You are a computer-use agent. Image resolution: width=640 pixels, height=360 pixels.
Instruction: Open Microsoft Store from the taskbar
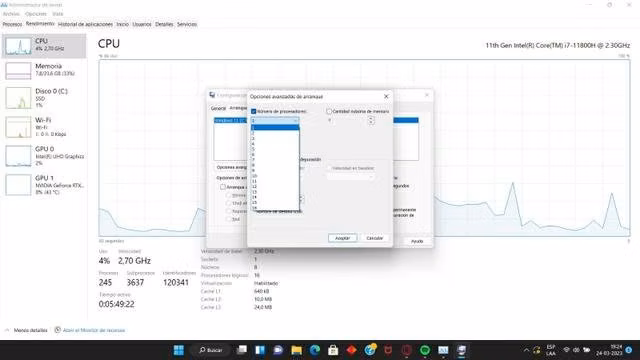click(x=333, y=350)
